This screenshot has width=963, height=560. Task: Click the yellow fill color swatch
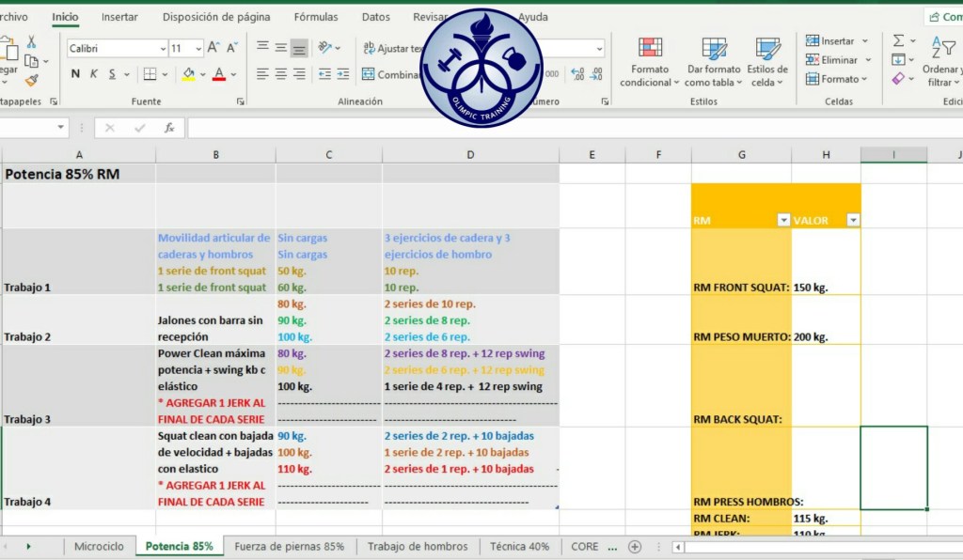point(189,74)
